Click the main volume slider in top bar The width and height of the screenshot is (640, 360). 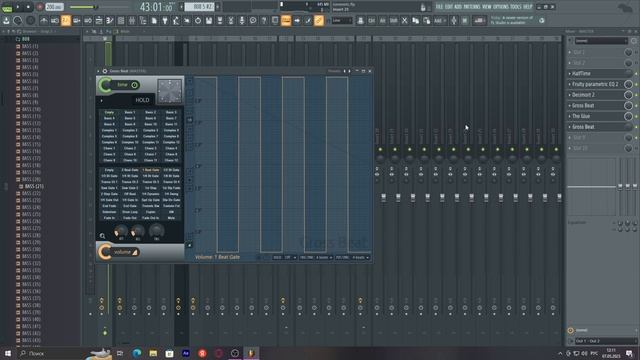pos(83,7)
